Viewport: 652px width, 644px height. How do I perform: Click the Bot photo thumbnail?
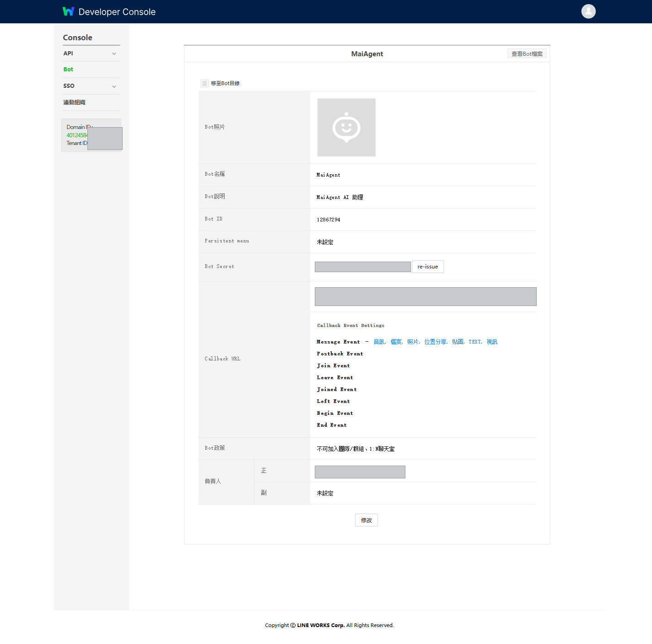(346, 128)
